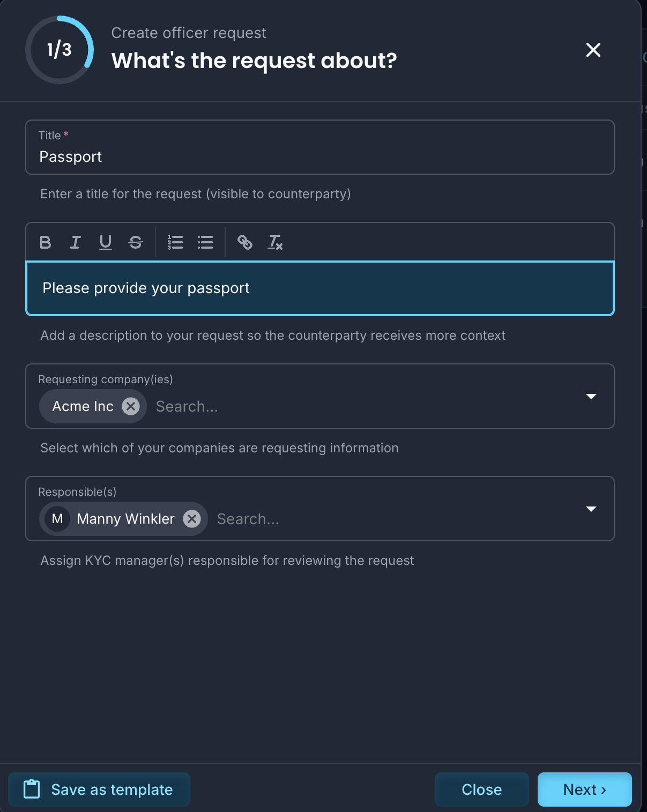
Task: Insert a bulleted list
Action: pos(205,242)
